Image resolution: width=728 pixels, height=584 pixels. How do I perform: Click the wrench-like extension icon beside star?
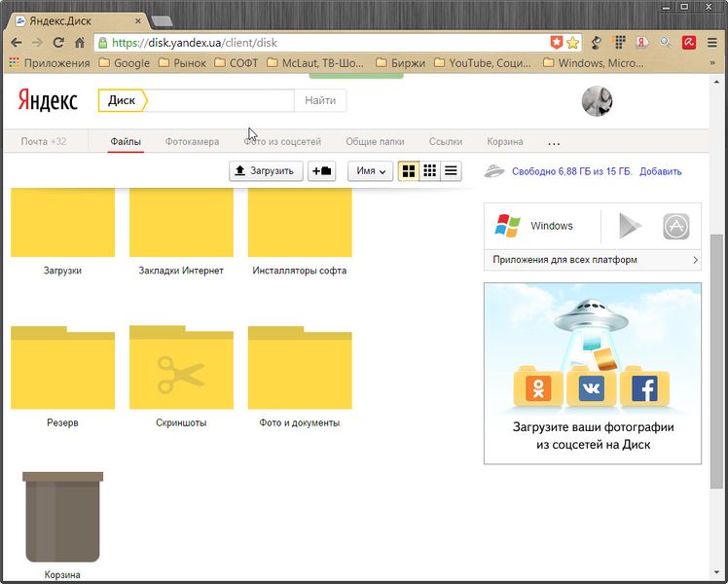click(x=597, y=43)
